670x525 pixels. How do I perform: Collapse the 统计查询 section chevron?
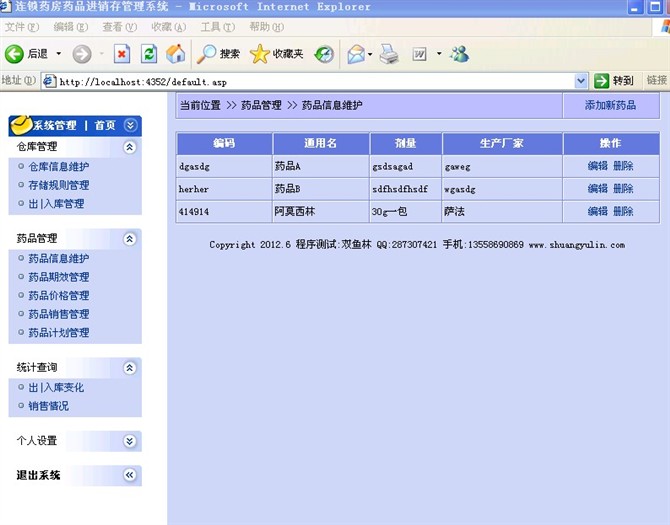[x=129, y=368]
